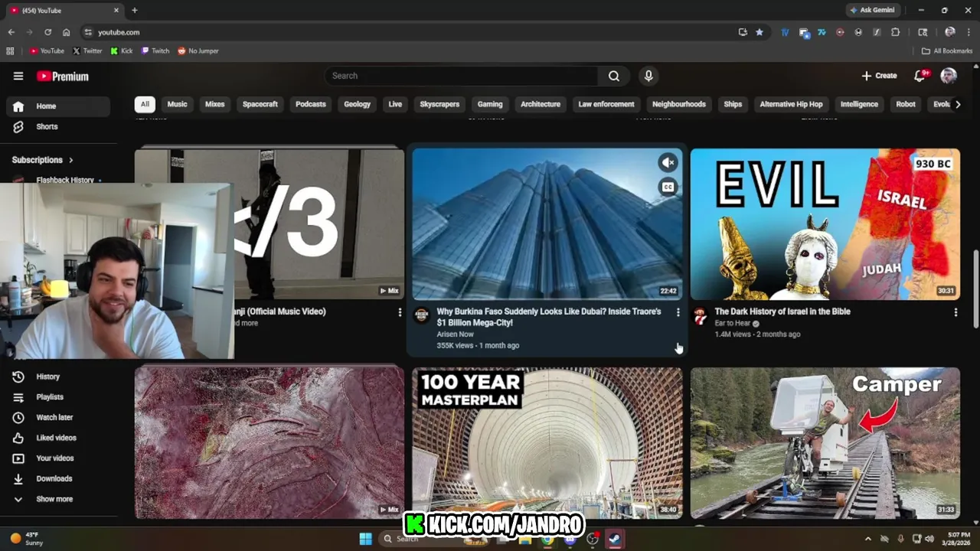Viewport: 980px width, 551px height.
Task: Open a new browser tab
Action: (135, 10)
